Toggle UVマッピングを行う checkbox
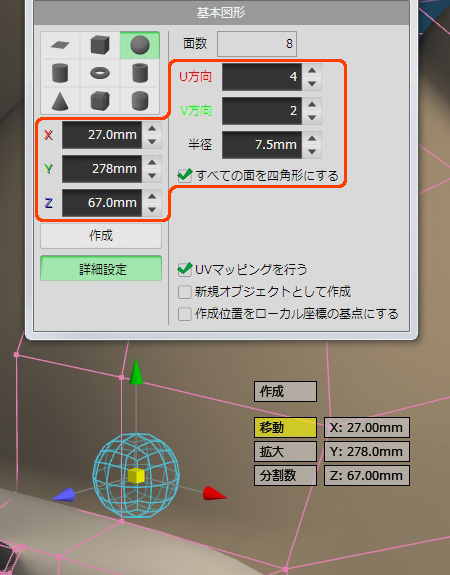This screenshot has width=450, height=575. pos(185,270)
